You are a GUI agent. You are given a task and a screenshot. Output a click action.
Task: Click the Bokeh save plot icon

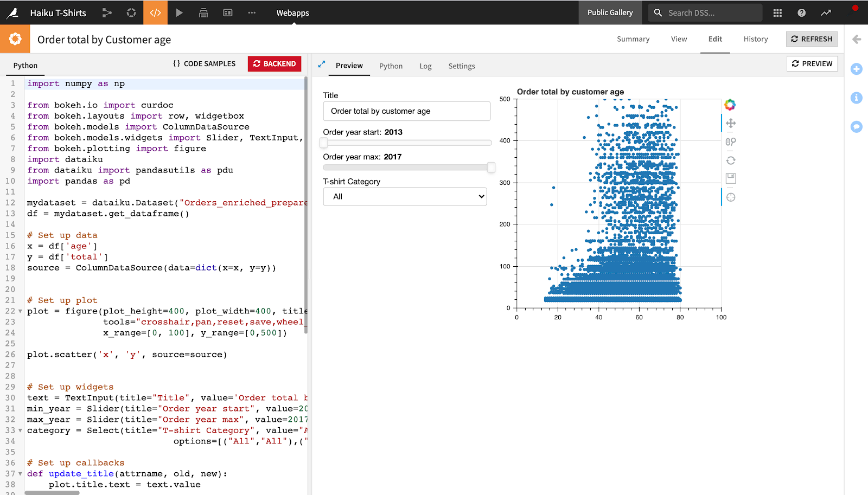(731, 178)
